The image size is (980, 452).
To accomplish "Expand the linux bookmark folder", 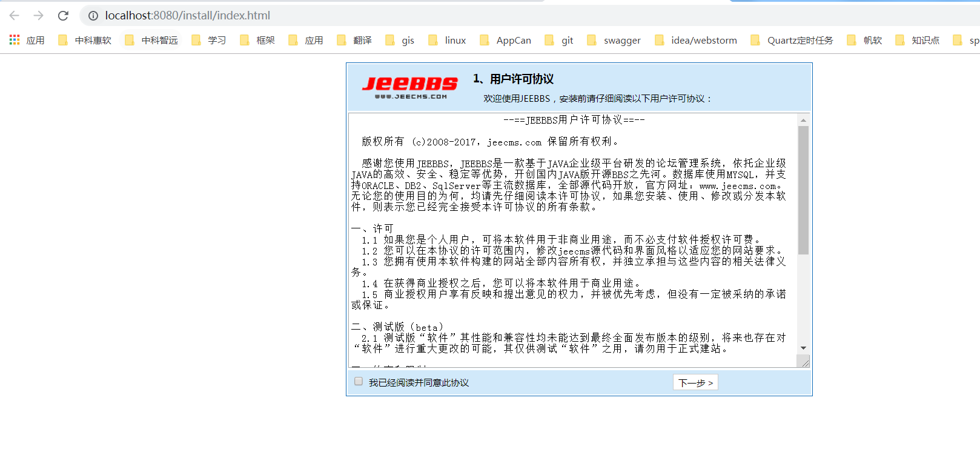I will tap(448, 40).
